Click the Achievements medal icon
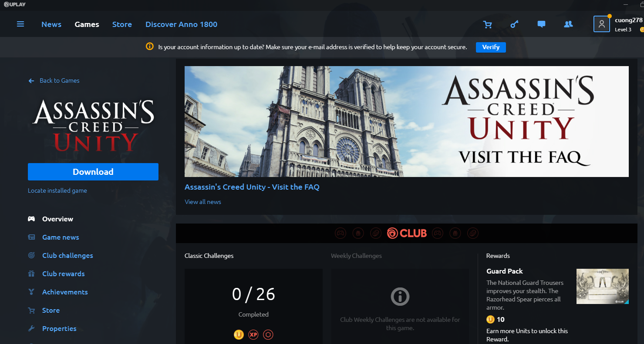This screenshot has height=344, width=644. click(x=31, y=292)
